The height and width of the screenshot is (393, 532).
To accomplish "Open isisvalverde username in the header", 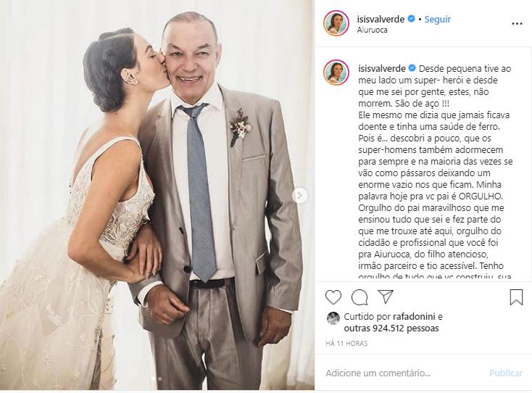I will 381,19.
